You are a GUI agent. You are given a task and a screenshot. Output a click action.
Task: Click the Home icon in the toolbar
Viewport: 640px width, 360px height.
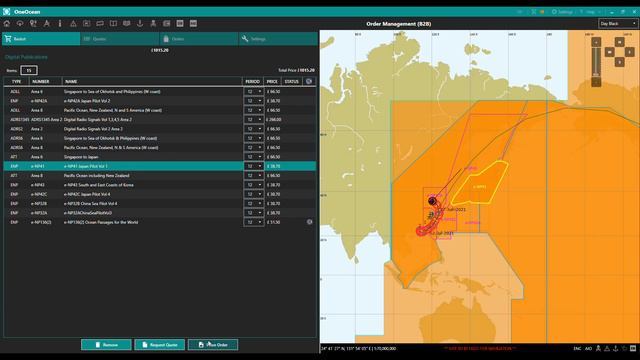(x=7, y=24)
